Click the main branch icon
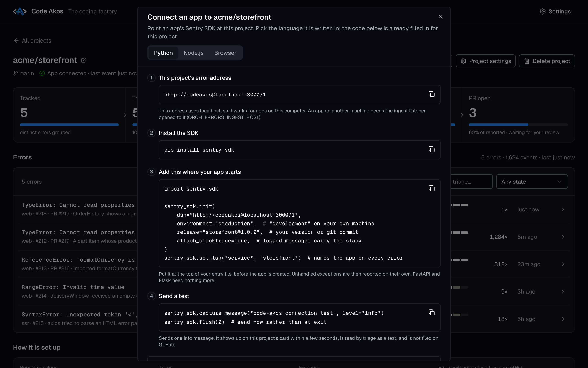Image resolution: width=588 pixels, height=368 pixels. coord(16,73)
